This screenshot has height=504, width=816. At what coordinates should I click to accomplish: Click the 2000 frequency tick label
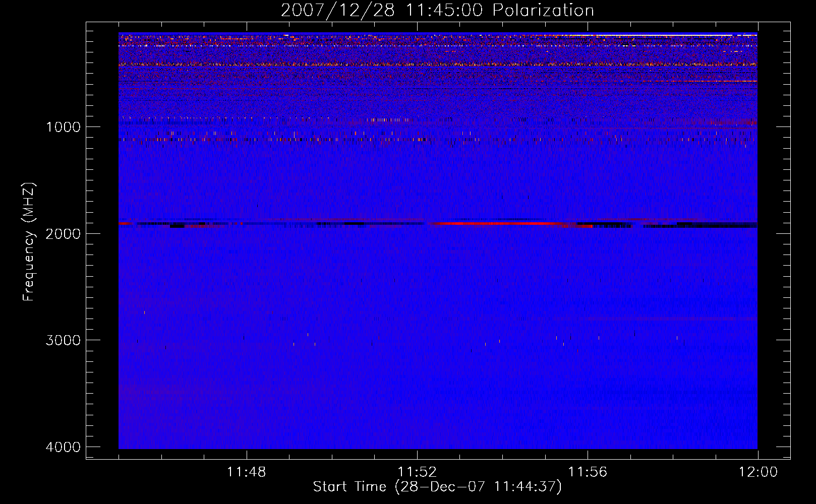click(x=63, y=234)
